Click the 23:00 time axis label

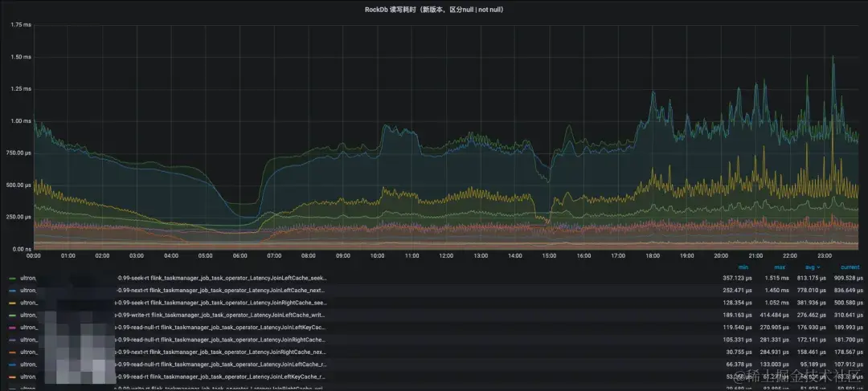pyautogui.click(x=825, y=256)
